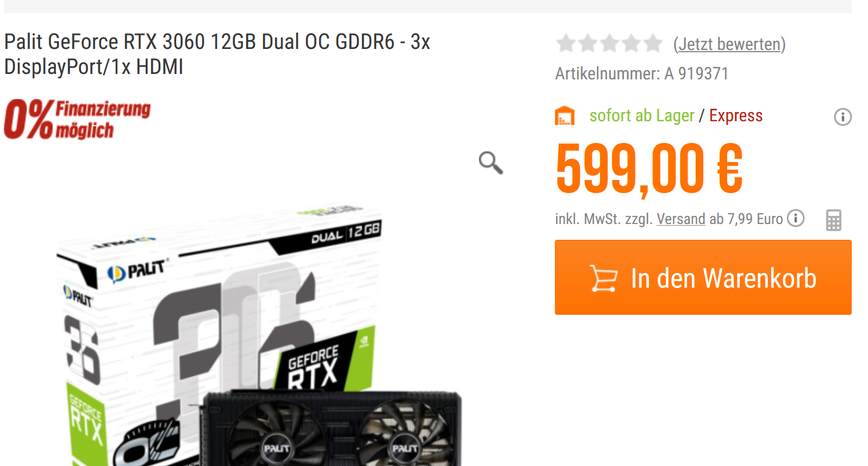Follow the Versand shipping link
868x466 pixels.
click(681, 219)
